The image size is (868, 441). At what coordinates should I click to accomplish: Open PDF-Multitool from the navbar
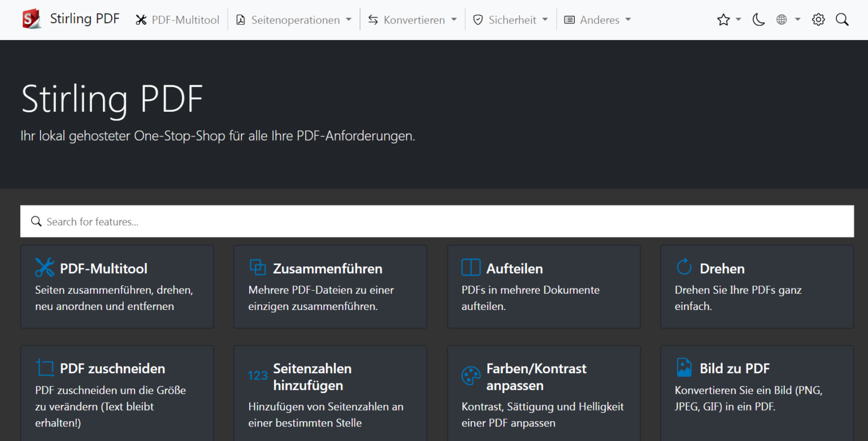click(177, 19)
